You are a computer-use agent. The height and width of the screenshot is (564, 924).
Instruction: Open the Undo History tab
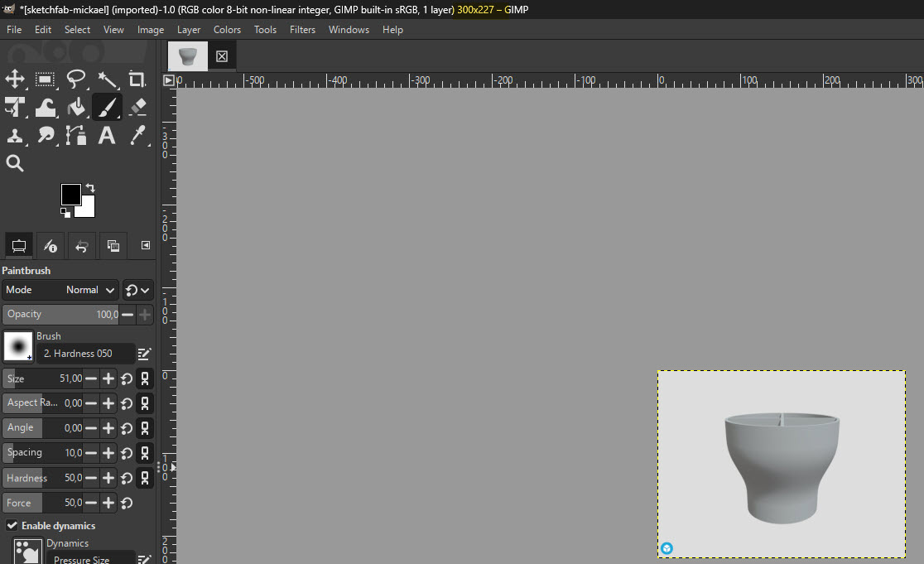[82, 246]
